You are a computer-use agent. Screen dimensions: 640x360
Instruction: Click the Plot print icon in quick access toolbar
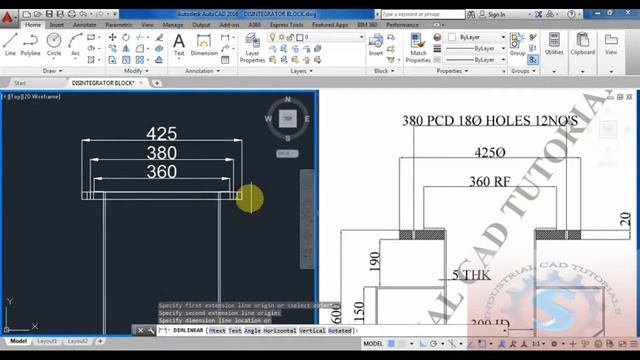click(x=71, y=14)
